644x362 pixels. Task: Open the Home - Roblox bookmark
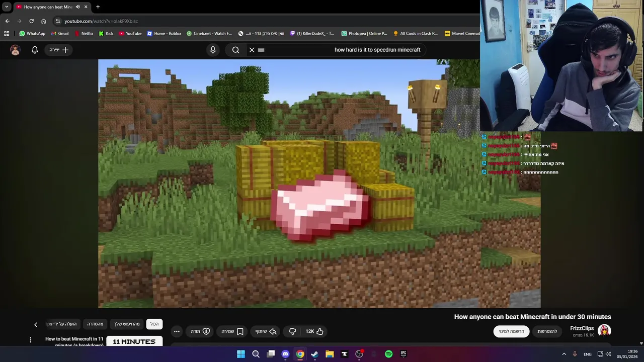coord(164,34)
